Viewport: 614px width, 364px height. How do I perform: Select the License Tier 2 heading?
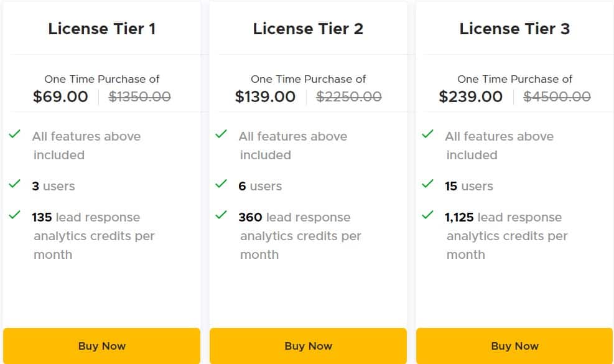pyautogui.click(x=308, y=29)
